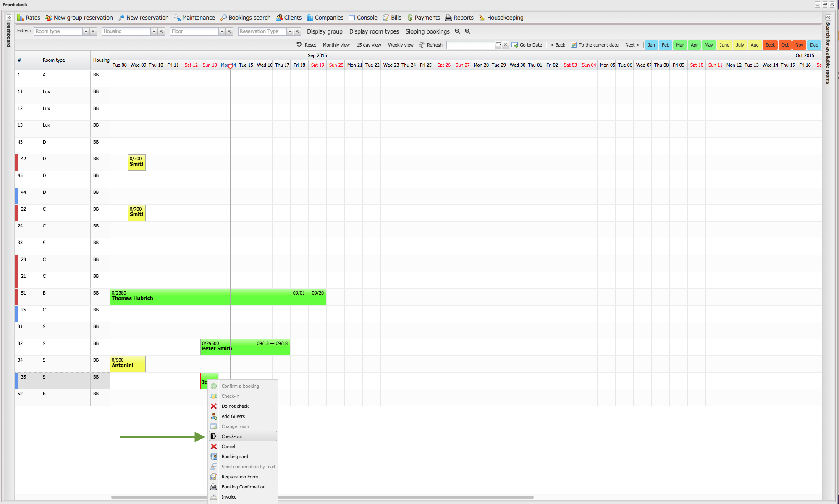
Task: Open Booking card from context menu
Action: [x=243, y=457]
